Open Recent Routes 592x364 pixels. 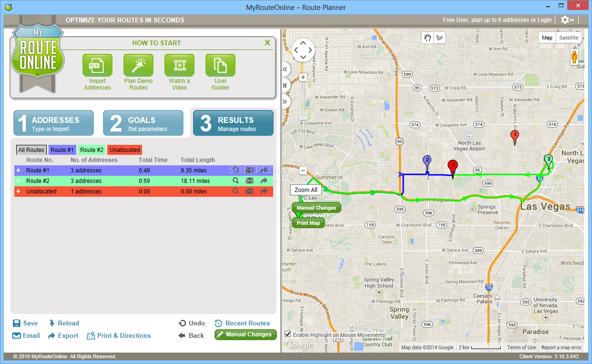242,323
